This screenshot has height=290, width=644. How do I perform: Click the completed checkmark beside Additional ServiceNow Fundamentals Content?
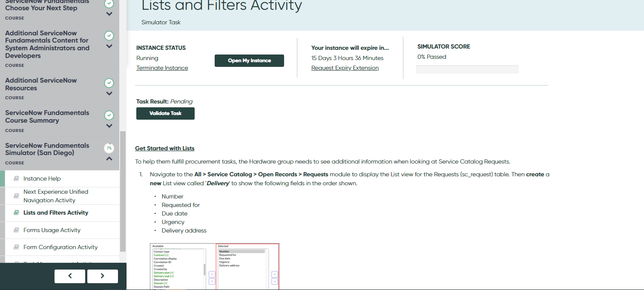109,36
